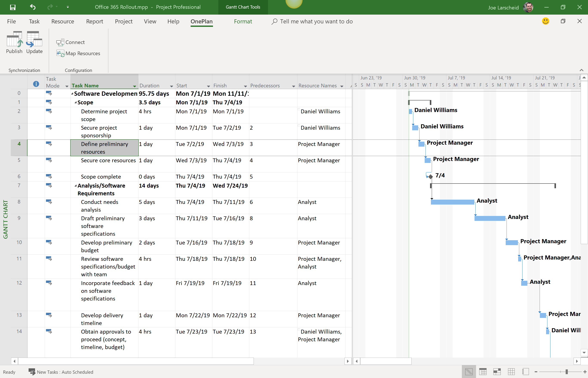Screen dimensions: 588x378
Task: Select the Secure core resources task row
Action: [108, 160]
